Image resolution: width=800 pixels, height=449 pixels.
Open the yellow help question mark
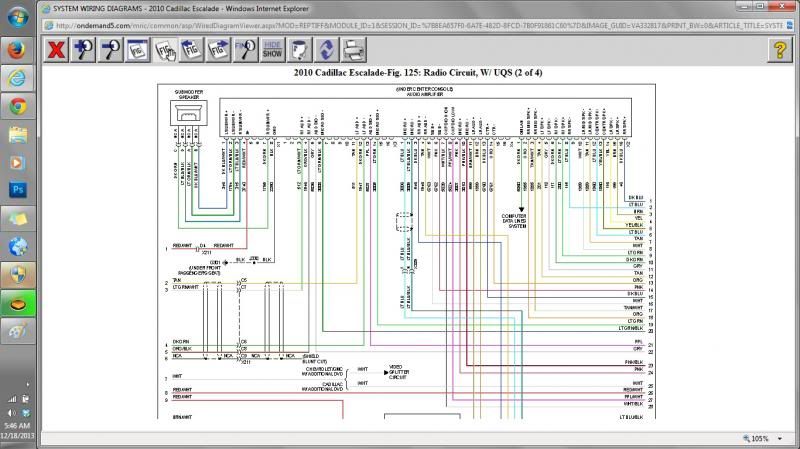[780, 50]
